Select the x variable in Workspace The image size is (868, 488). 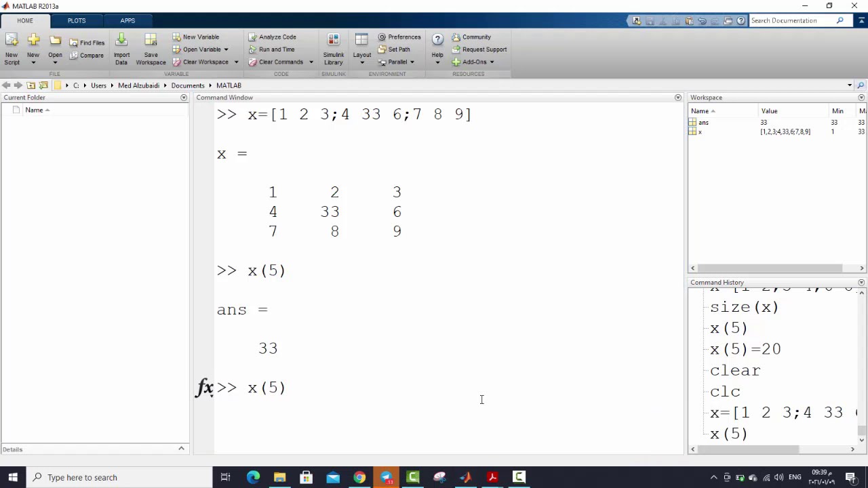click(x=700, y=132)
